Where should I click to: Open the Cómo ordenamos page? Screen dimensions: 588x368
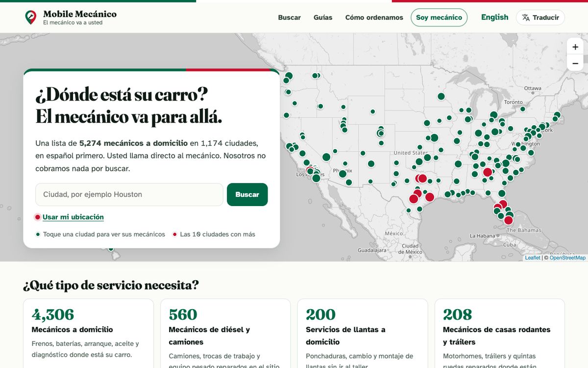(x=374, y=18)
